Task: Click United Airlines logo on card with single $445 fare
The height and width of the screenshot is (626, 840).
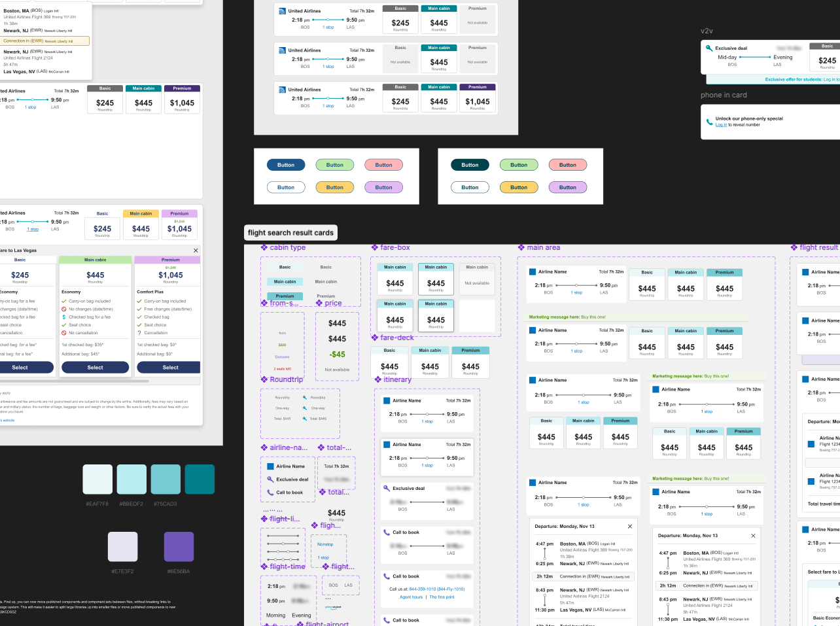Action: click(x=282, y=50)
